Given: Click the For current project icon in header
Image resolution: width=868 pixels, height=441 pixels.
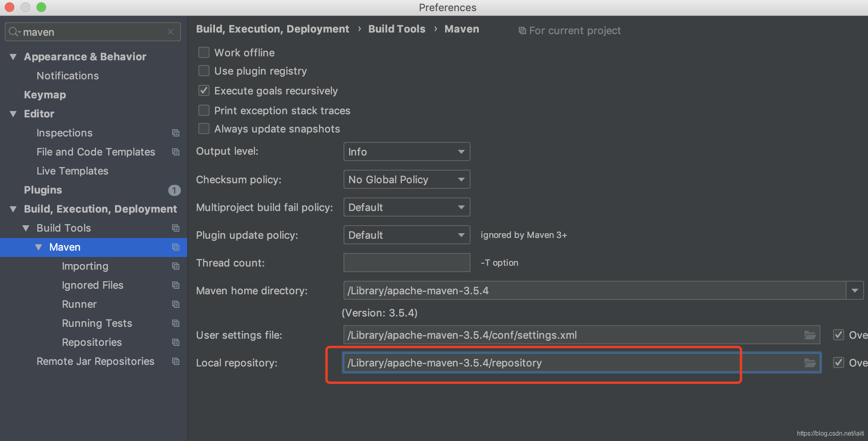Looking at the screenshot, I should [522, 30].
